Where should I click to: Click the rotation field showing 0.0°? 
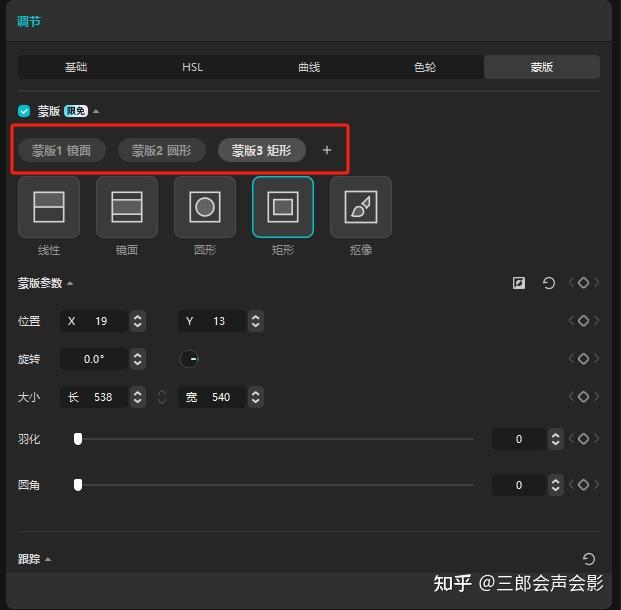[94, 359]
